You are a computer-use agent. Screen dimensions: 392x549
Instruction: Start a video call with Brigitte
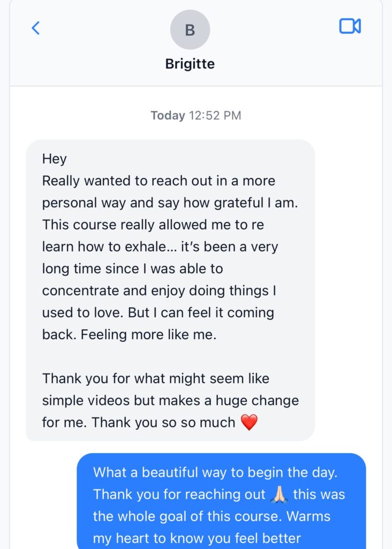350,26
